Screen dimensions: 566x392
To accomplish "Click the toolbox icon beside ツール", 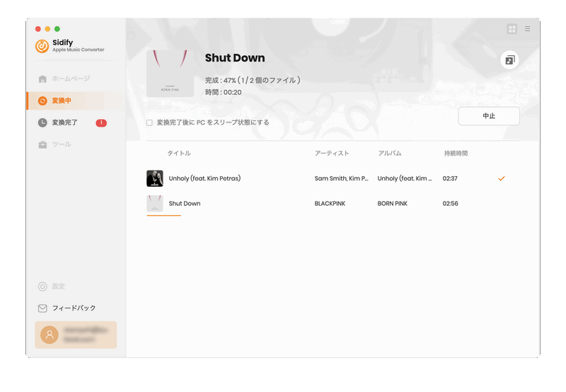I will tap(42, 145).
